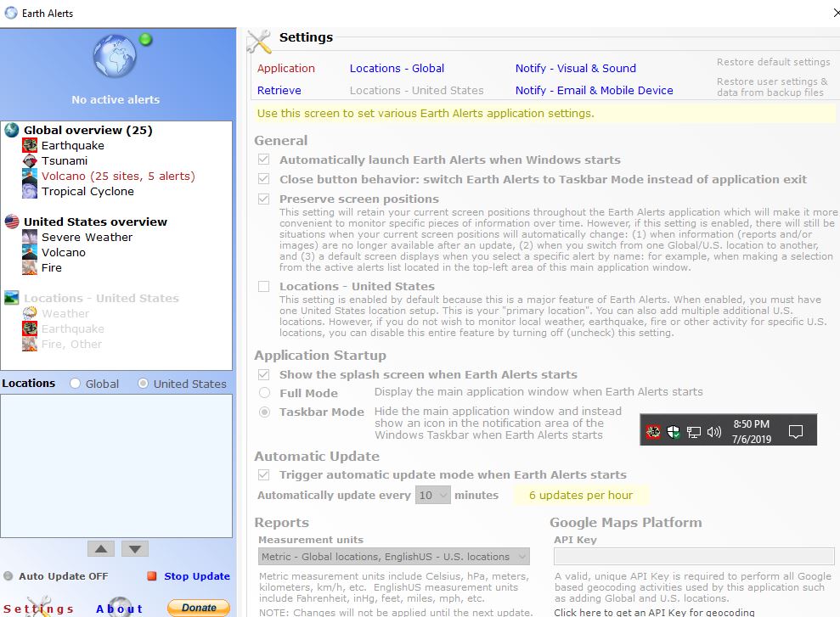Click the Earth Alerts title bar icon

[11, 13]
